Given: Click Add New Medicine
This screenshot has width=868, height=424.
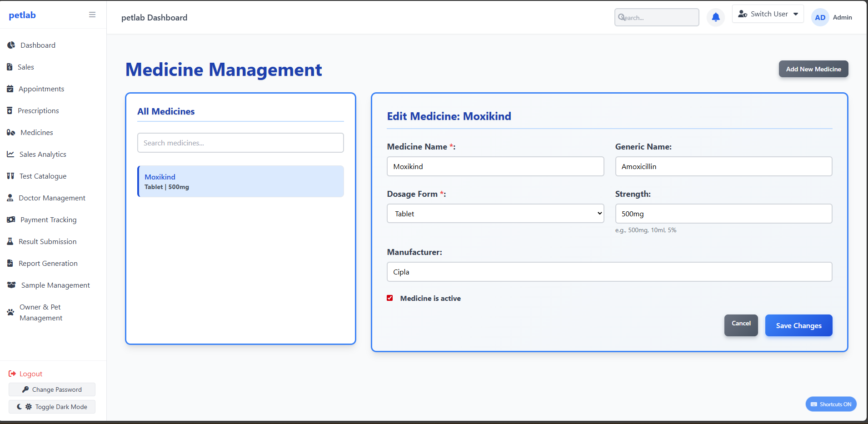Looking at the screenshot, I should (x=813, y=69).
